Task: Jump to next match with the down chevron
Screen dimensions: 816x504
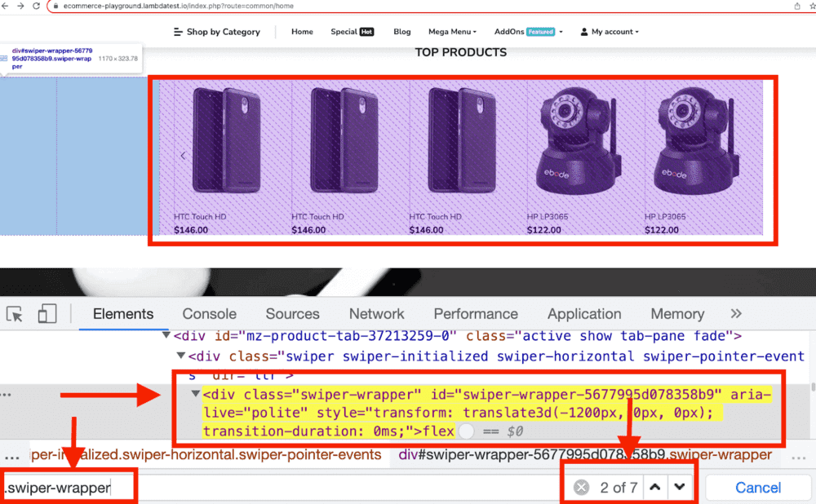Action: click(x=680, y=485)
